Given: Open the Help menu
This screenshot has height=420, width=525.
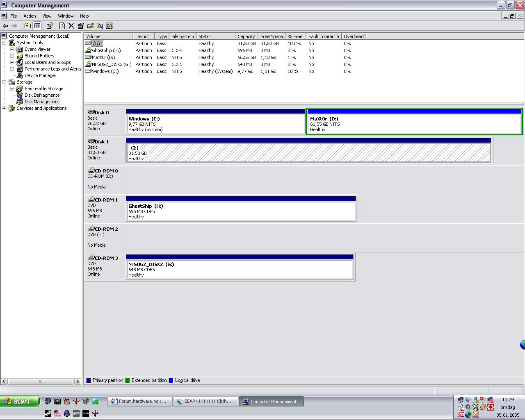Looking at the screenshot, I should (84, 16).
